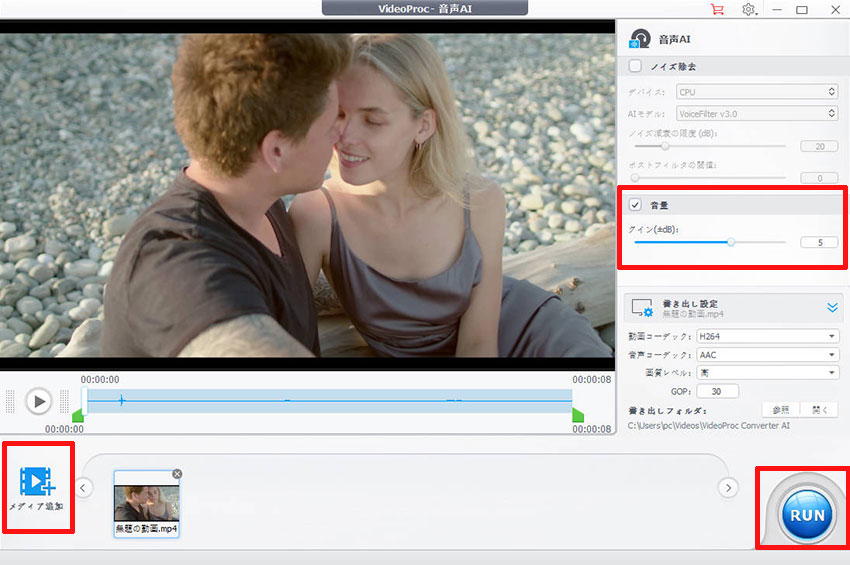Screen dimensions: 850x565
Task: Click the right green trim marker
Action: point(578,415)
